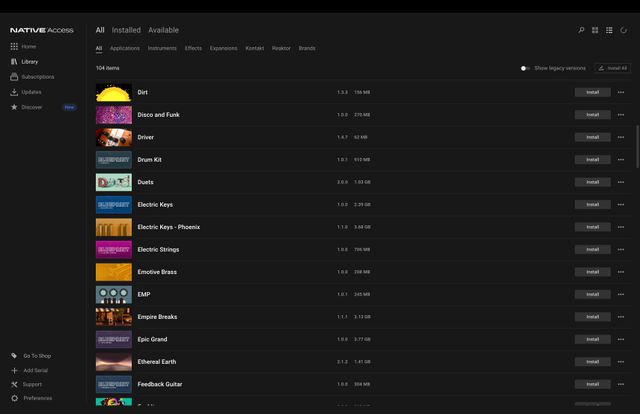Screen dimensions: 640x414
Task: Switch to the Installed tab
Action: (x=126, y=30)
